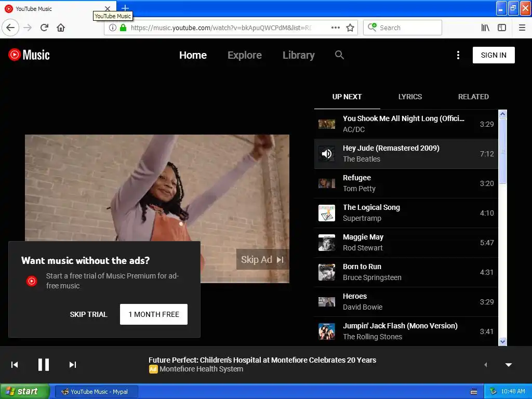Go to Home section
Image resolution: width=532 pixels, height=399 pixels.
193,55
